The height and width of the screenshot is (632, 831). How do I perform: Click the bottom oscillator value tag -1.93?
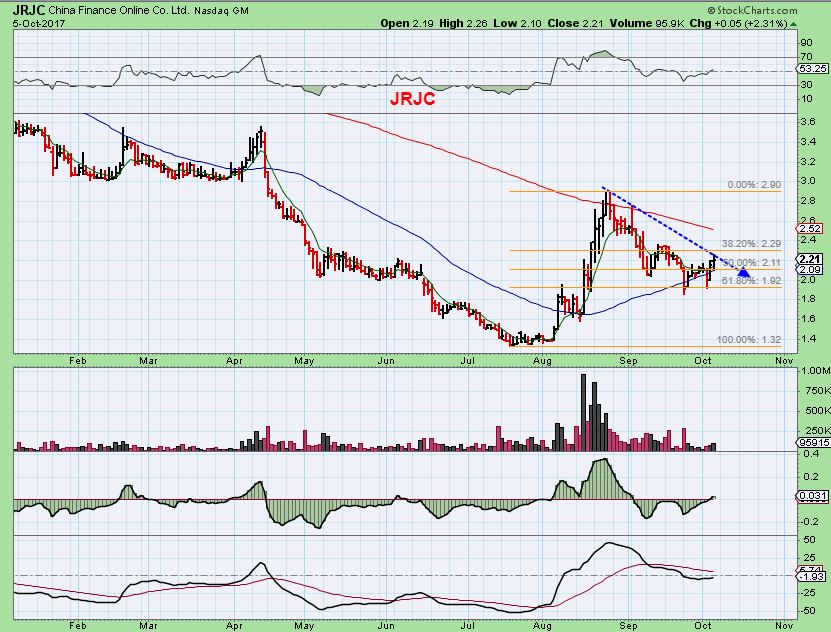813,576
